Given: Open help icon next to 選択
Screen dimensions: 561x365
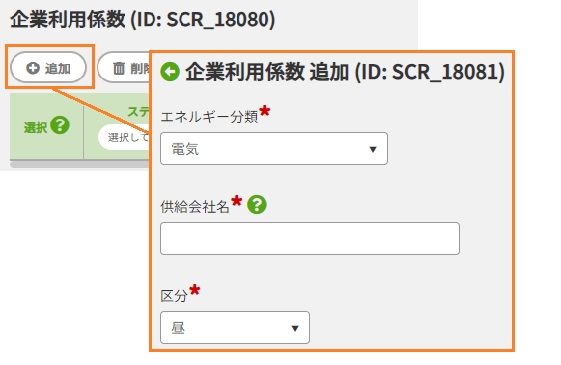Looking at the screenshot, I should point(60,125).
